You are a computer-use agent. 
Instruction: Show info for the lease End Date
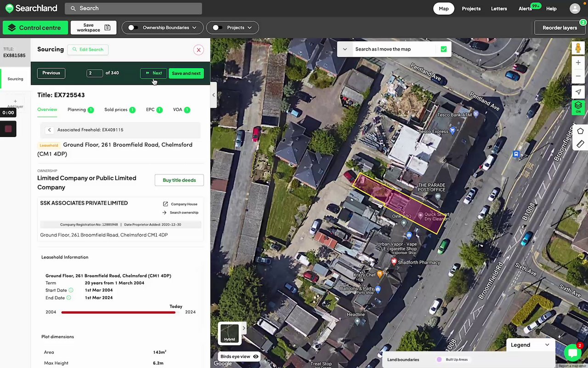[x=69, y=298]
